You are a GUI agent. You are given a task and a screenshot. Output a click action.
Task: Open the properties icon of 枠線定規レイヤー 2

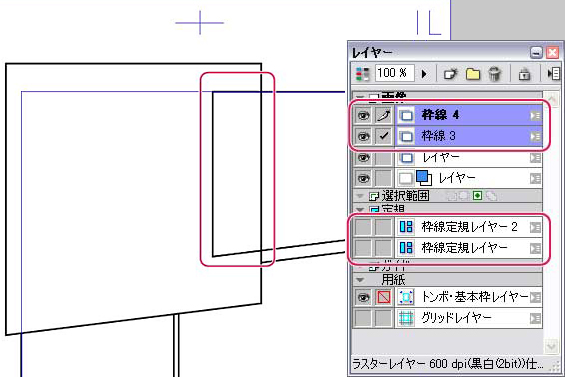535,227
